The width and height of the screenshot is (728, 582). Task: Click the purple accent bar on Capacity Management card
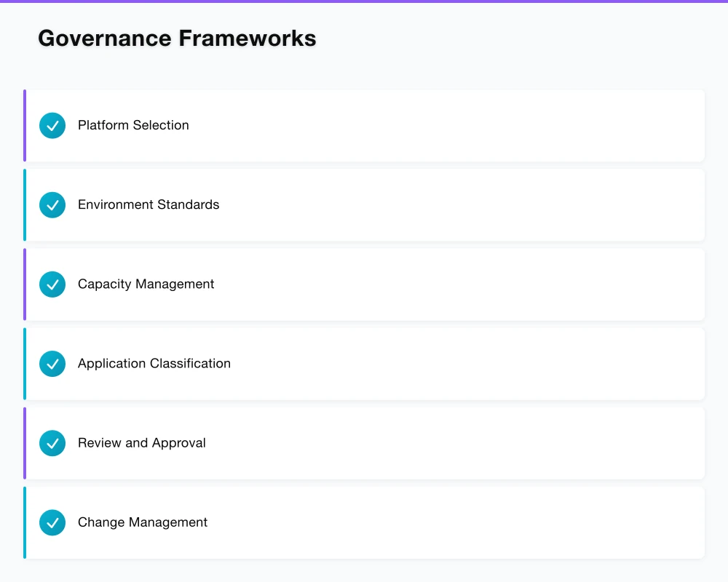[x=25, y=284]
